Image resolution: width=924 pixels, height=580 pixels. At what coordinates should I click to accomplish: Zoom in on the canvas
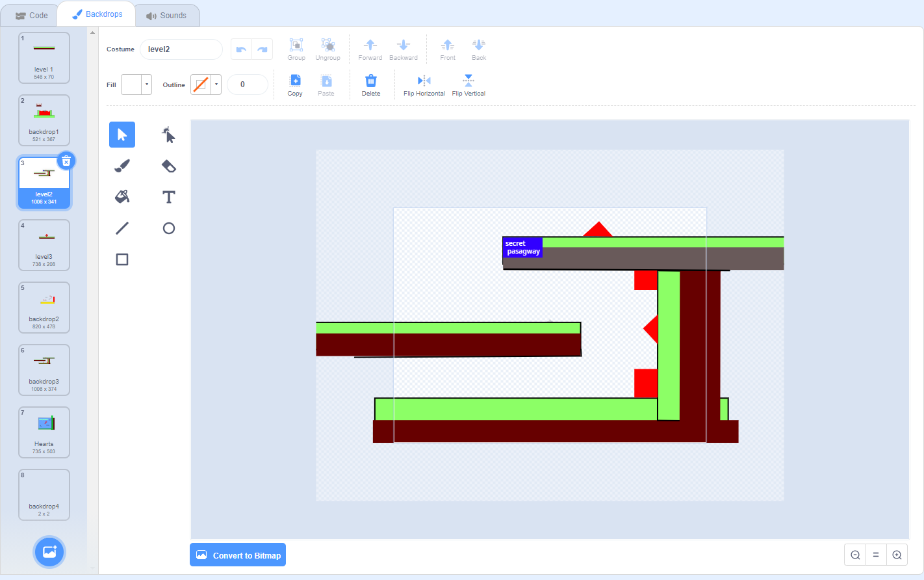tap(897, 555)
